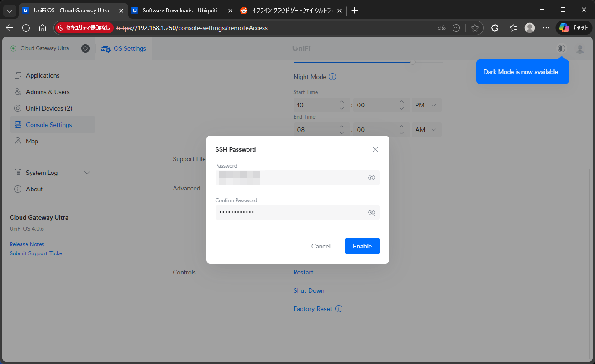This screenshot has height=364, width=595.
Task: Go to Admins & Users
Action: (x=47, y=92)
